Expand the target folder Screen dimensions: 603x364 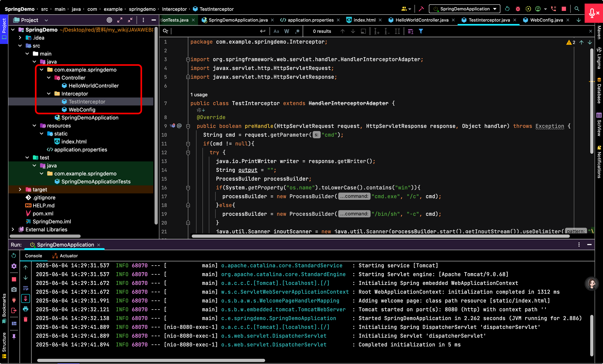pos(20,189)
